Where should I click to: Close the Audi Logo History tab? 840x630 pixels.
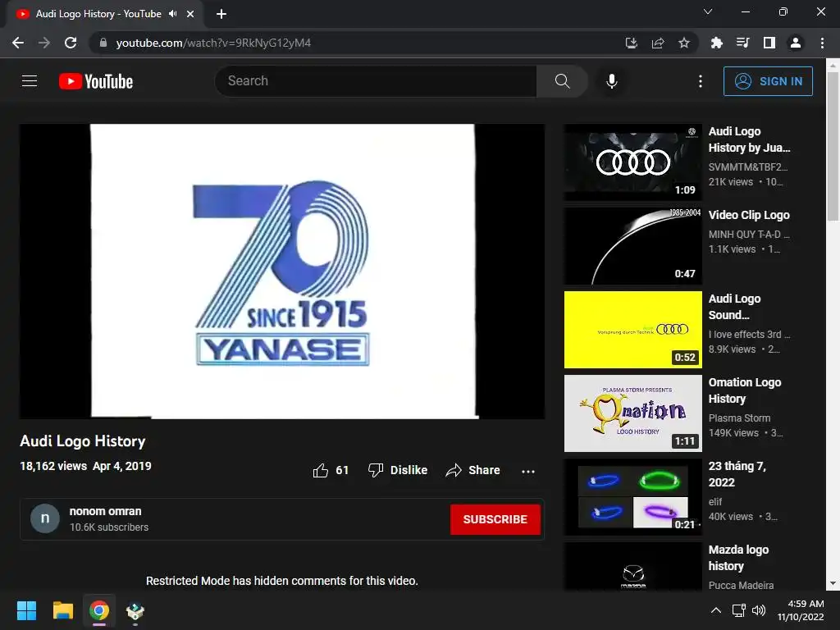coord(190,14)
